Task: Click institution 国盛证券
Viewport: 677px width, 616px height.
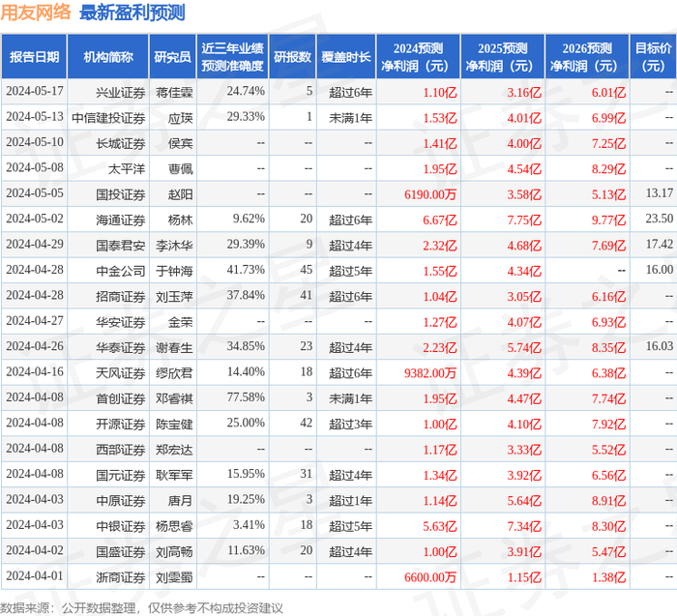Action: 121,551
